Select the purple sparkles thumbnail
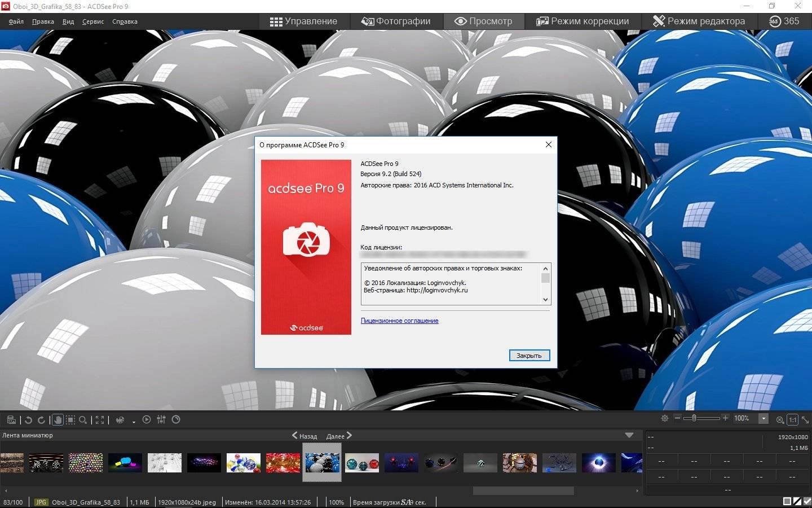The width and height of the screenshot is (812, 508). point(204,463)
